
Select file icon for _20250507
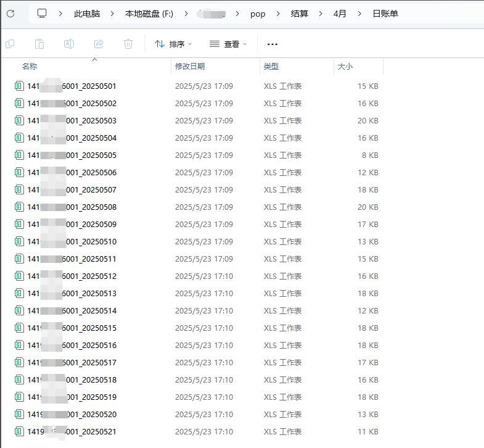point(19,189)
